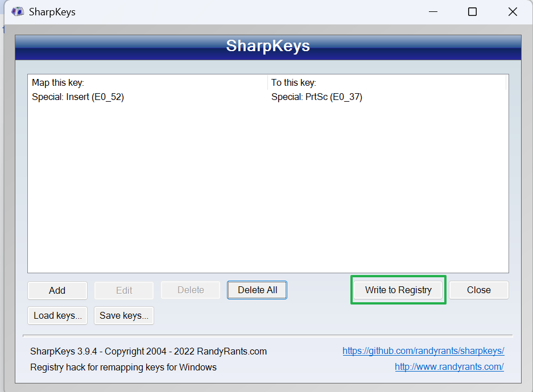Click the 'To this key:' column header
Image resolution: width=533 pixels, height=392 pixels.
[x=387, y=82]
